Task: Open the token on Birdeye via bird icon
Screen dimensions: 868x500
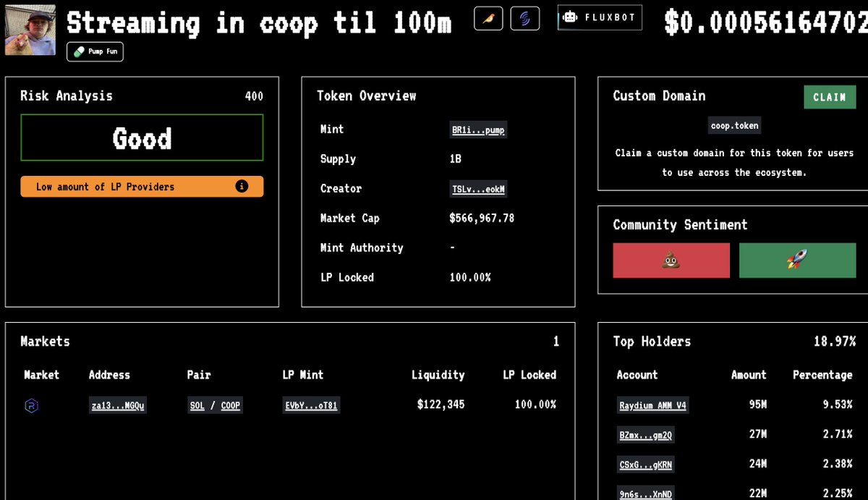Action: pyautogui.click(x=488, y=18)
